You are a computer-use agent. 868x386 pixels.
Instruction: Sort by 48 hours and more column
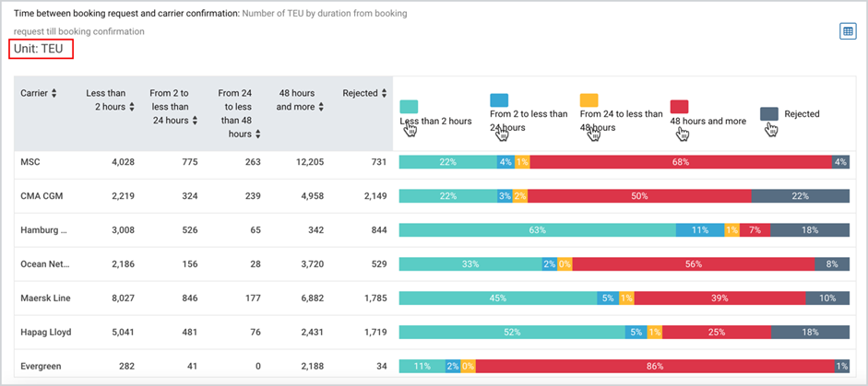(320, 107)
